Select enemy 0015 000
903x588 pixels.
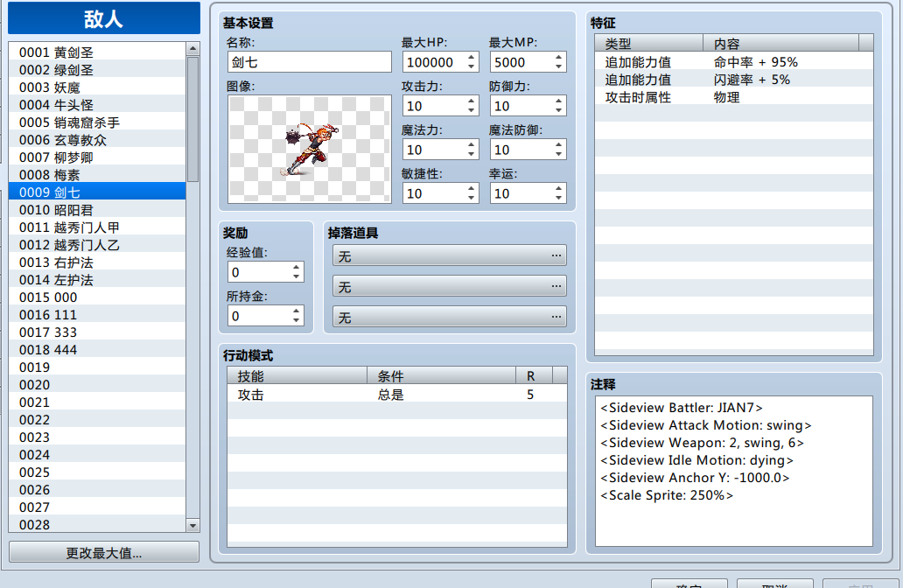click(97, 297)
